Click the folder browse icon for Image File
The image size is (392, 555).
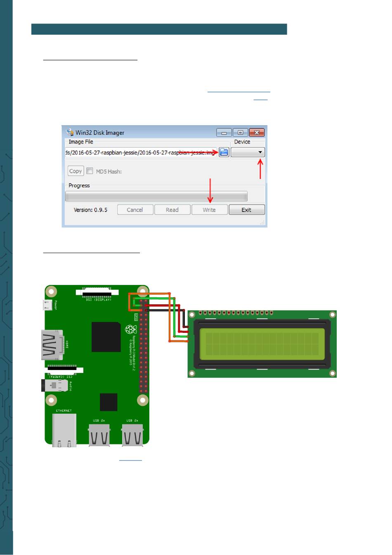point(224,152)
